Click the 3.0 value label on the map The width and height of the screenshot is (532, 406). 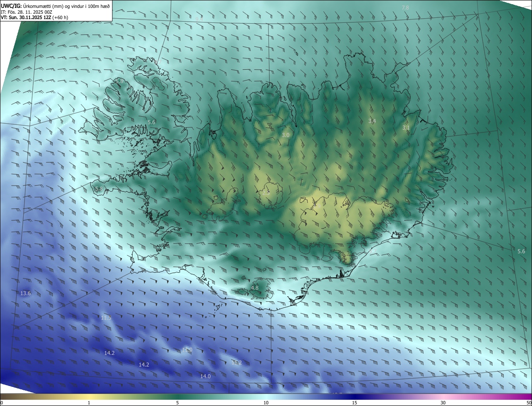(286, 135)
